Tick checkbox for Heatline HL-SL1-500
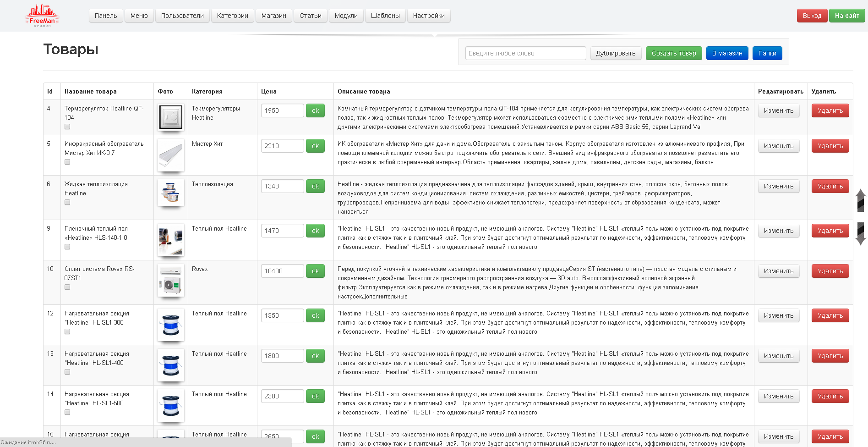The height and width of the screenshot is (447, 868). (67, 412)
